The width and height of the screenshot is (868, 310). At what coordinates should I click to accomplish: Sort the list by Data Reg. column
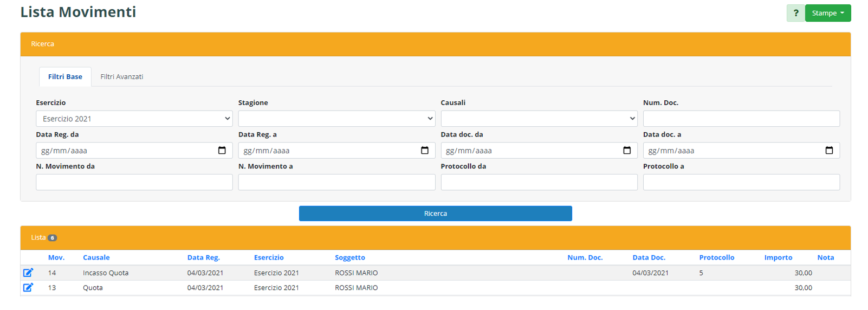pyautogui.click(x=203, y=257)
